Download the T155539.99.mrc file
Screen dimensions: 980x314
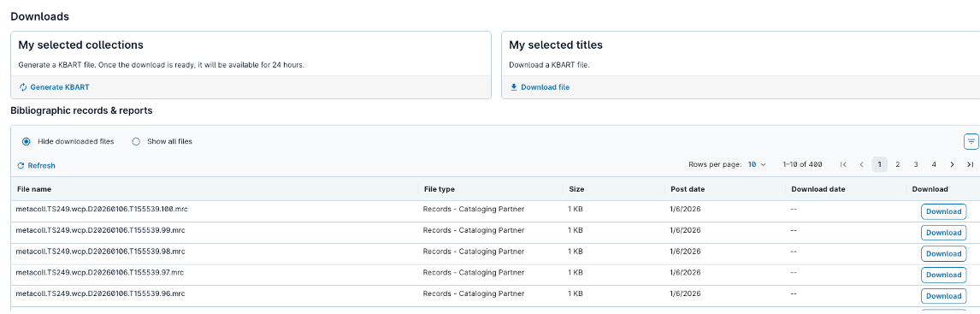click(x=944, y=233)
